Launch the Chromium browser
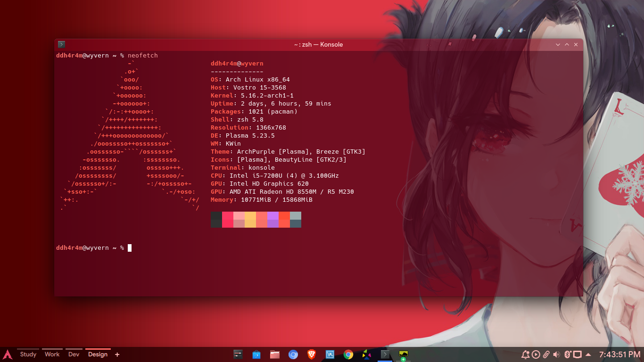This screenshot has width=644, height=362. pos(293,354)
